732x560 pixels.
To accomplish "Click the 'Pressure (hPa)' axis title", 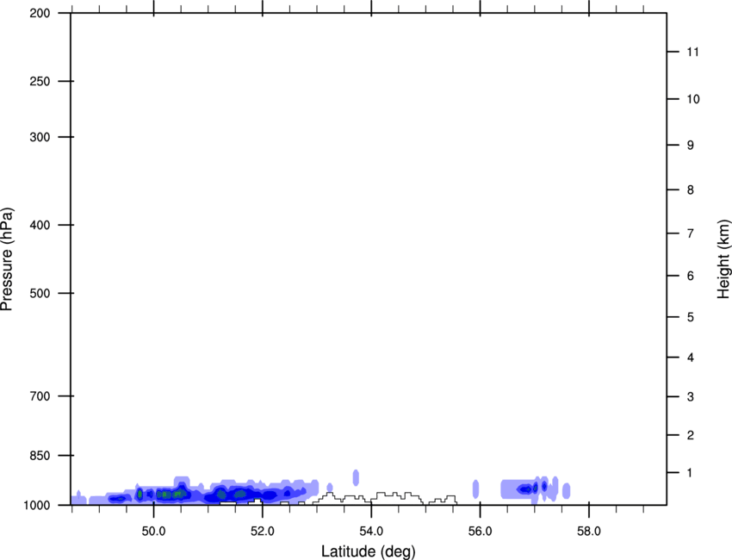I will pos(7,259).
